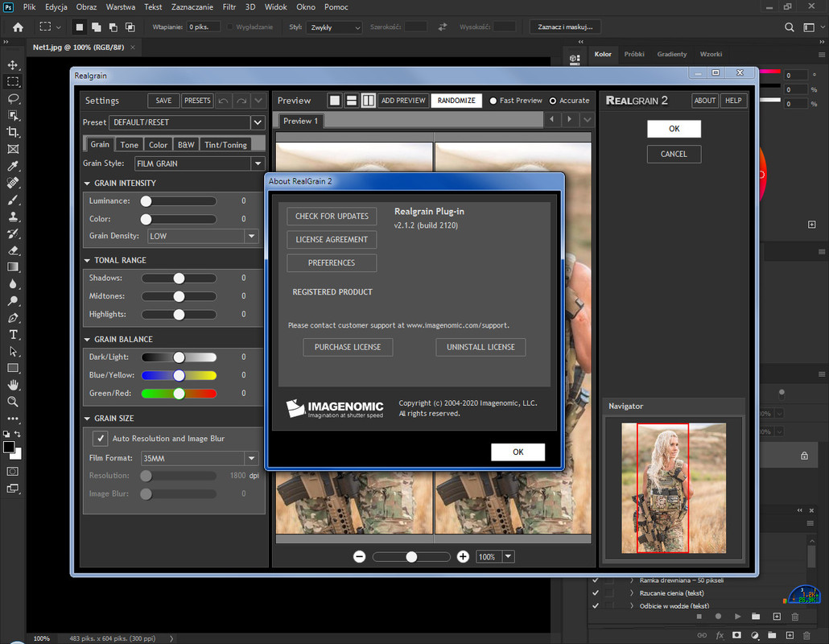Screen dimensions: 829x644
Task: Open the Filtr menu
Action: [x=229, y=7]
